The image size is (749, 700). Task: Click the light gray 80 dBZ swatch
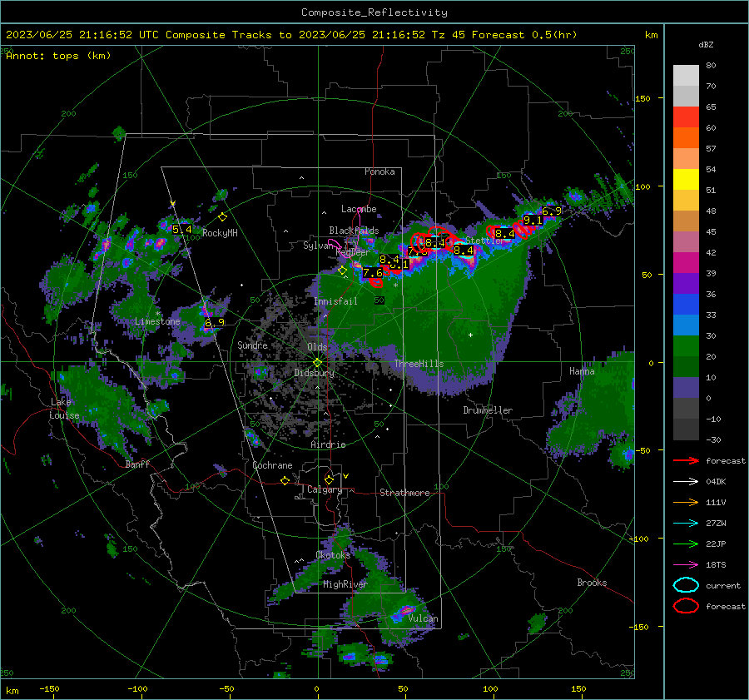pos(686,75)
